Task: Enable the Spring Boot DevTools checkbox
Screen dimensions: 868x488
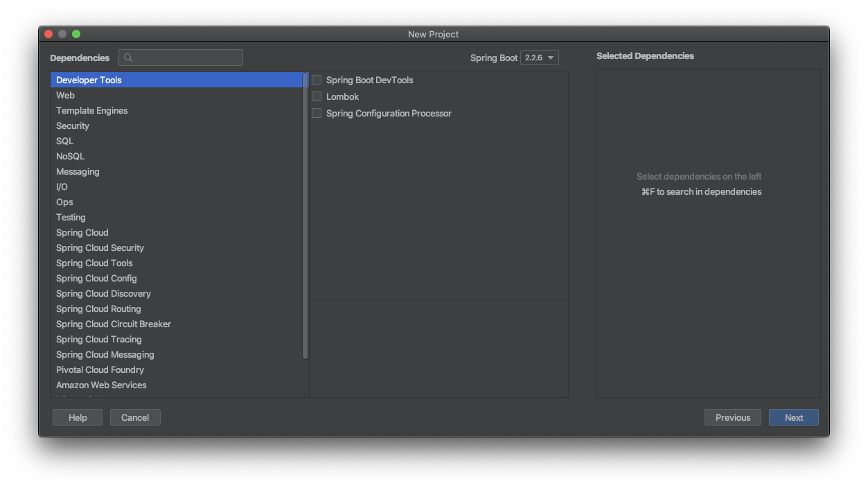Action: pyautogui.click(x=317, y=80)
